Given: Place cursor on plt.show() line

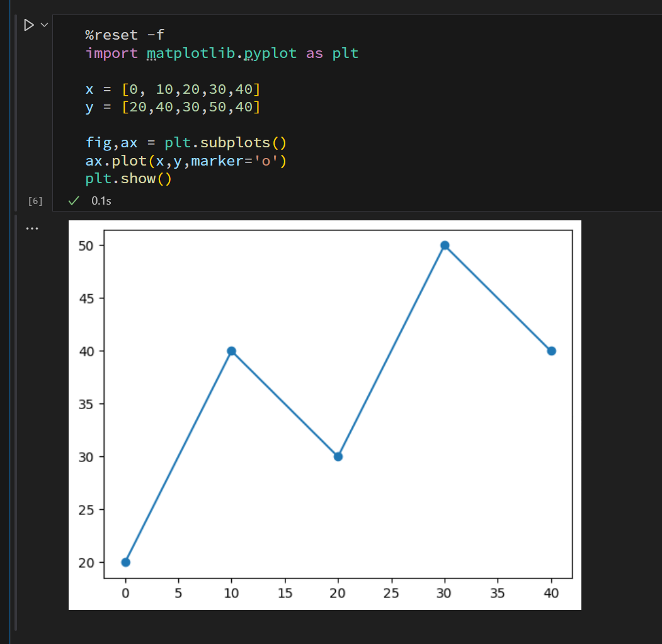Looking at the screenshot, I should pos(128,179).
